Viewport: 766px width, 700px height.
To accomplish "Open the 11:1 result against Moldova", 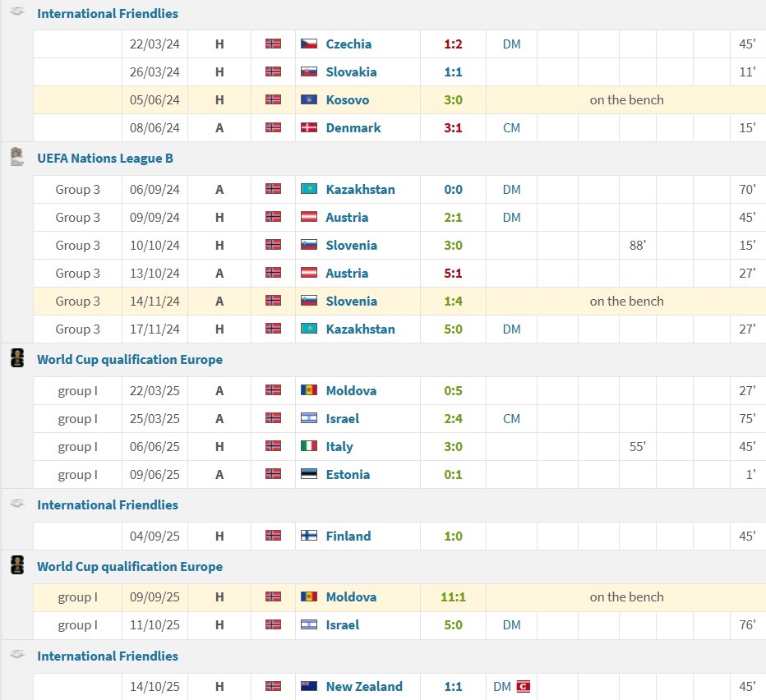I will tap(453, 597).
